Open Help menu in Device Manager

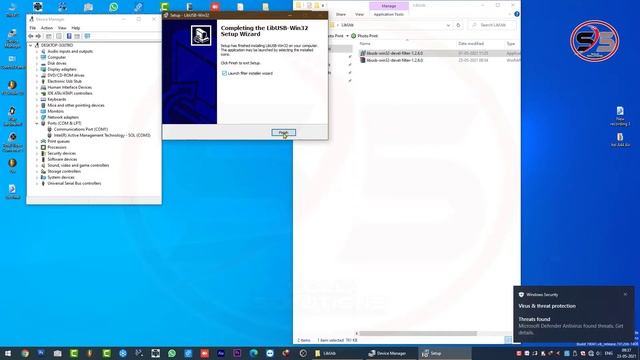pos(76,28)
